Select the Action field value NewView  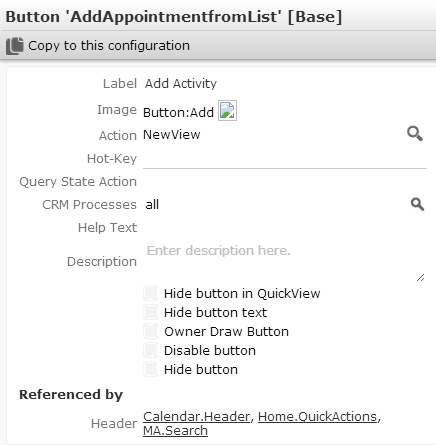click(x=172, y=135)
